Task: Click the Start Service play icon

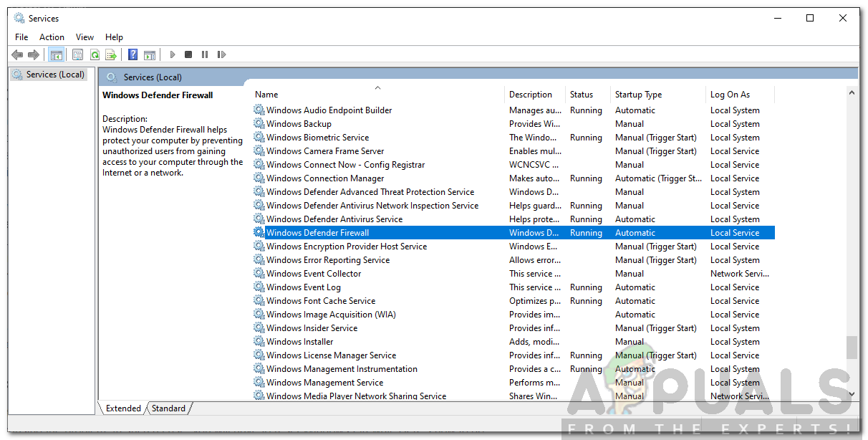Action: (x=172, y=54)
